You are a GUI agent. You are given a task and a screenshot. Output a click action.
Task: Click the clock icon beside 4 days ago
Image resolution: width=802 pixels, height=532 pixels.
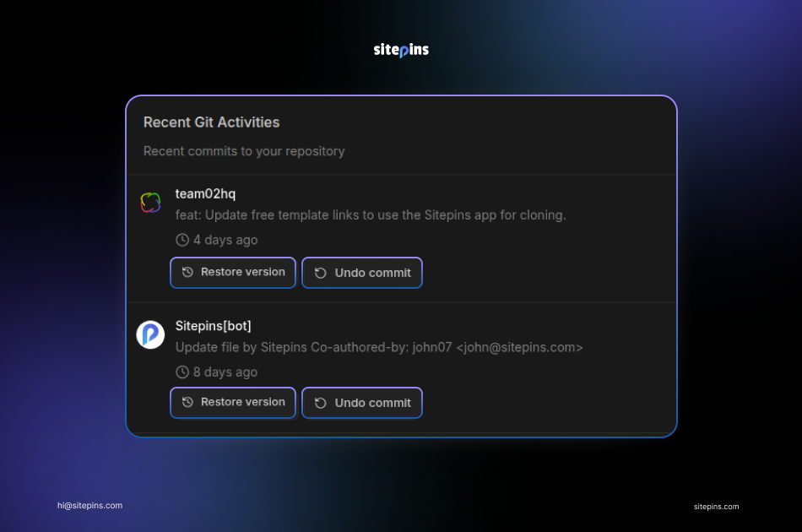[x=182, y=240]
